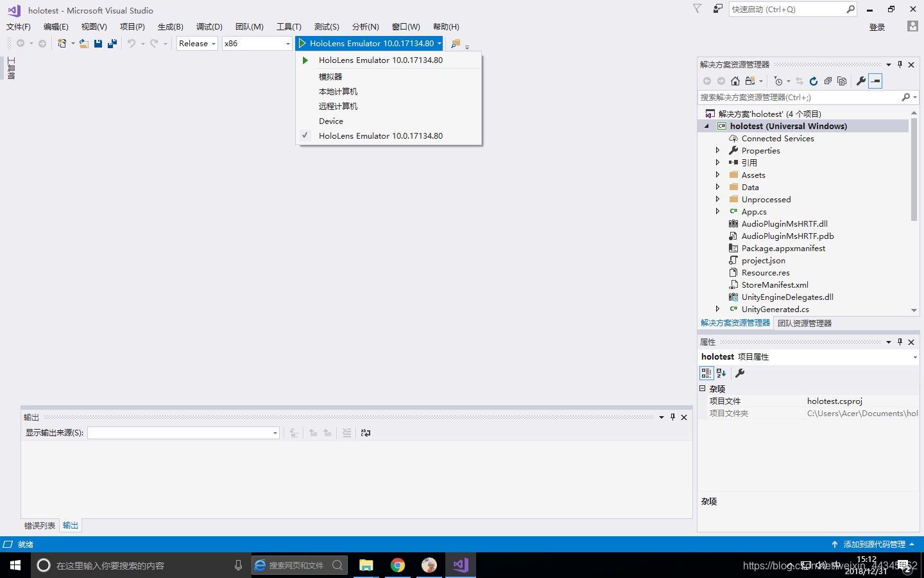Viewport: 924px width, 578px height.
Task: Switch to the 错误列表 tab
Action: [40, 525]
